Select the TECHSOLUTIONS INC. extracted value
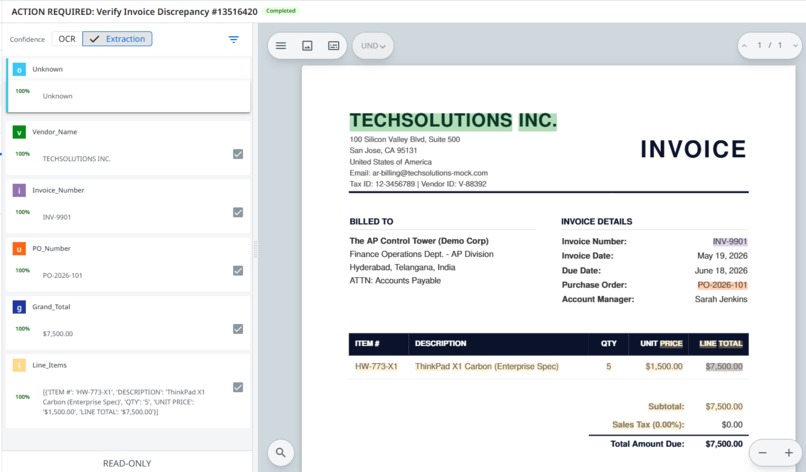The height and width of the screenshot is (472, 806). (x=77, y=159)
